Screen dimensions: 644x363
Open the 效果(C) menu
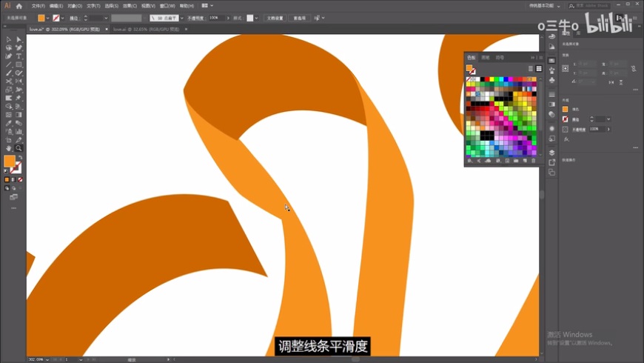[130, 6]
